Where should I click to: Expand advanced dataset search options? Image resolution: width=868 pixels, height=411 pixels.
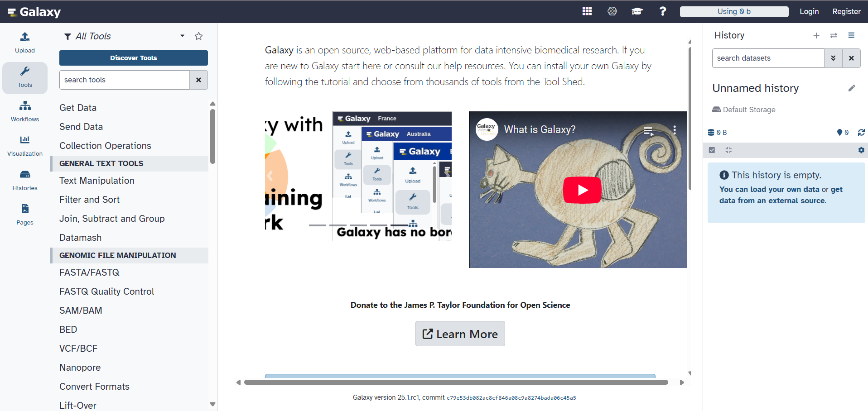[833, 58]
